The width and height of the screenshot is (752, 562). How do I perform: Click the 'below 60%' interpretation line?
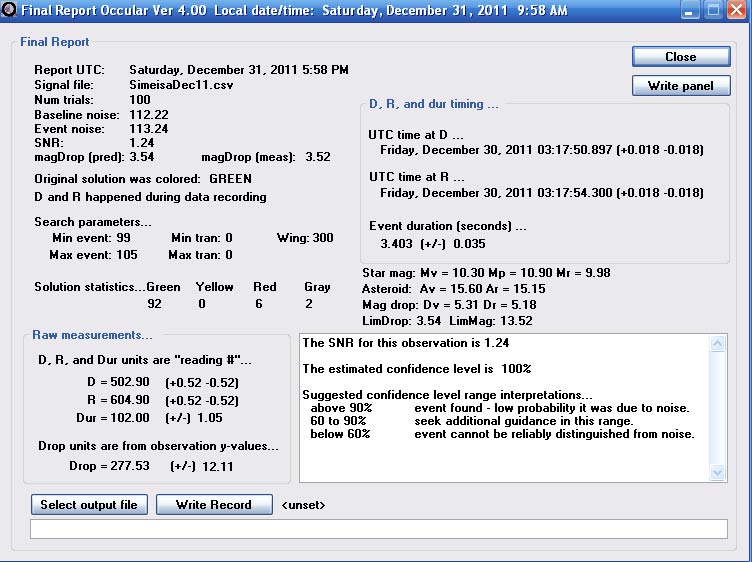(502, 434)
